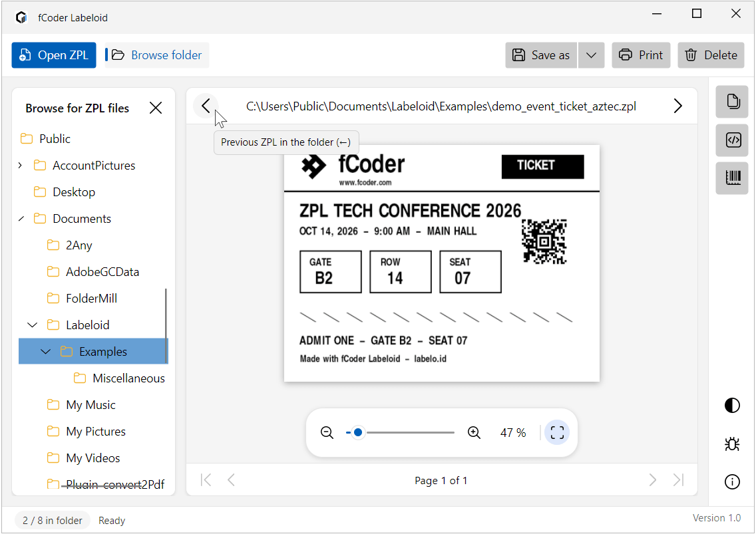Click the Browse folder button

pos(157,55)
